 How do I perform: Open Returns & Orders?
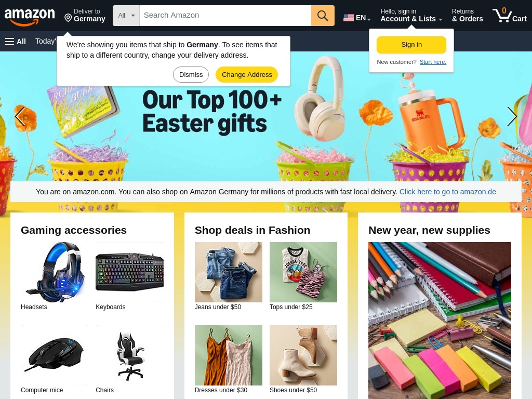(x=467, y=16)
